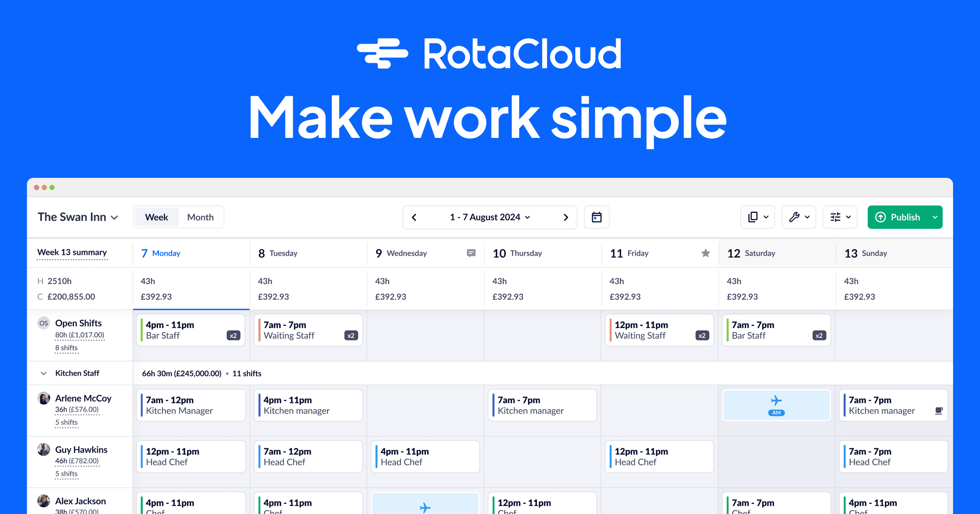Screen dimensions: 980x514
Task: Collapse the Kitchen Staff group
Action: click(x=44, y=373)
